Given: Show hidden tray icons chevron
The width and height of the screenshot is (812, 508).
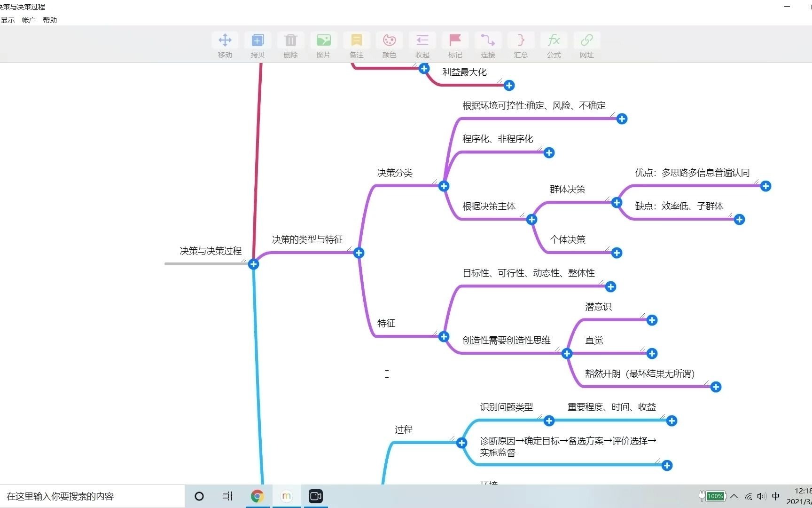Looking at the screenshot, I should click(734, 496).
